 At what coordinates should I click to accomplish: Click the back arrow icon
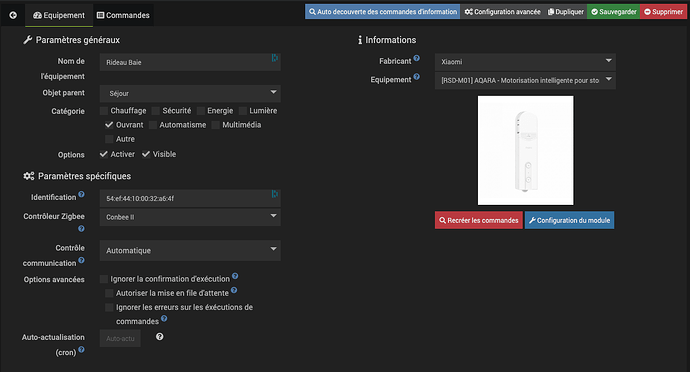pos(13,15)
